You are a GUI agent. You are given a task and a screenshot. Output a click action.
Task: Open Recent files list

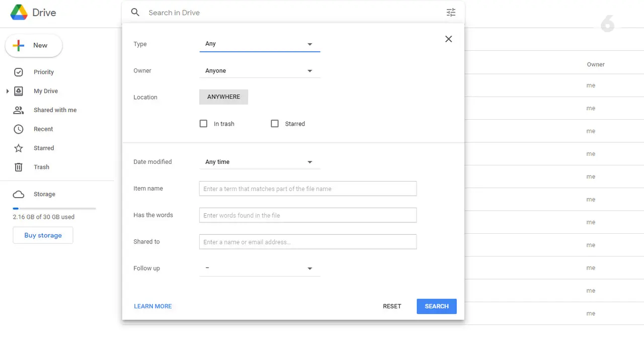tap(43, 129)
